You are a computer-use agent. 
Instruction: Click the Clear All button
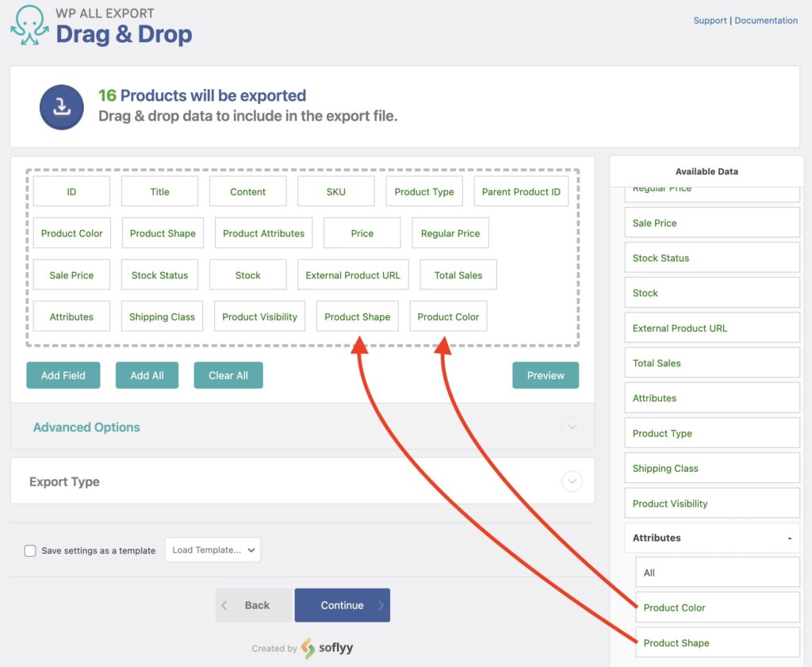click(x=228, y=375)
